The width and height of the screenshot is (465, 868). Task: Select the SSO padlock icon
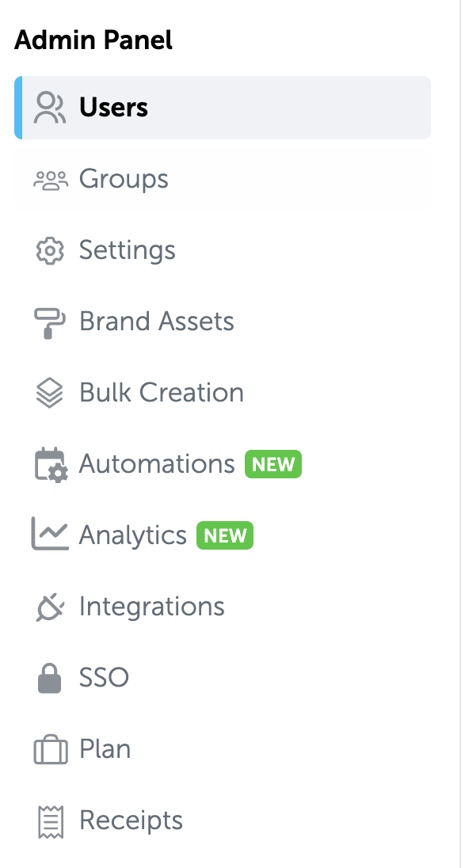[x=50, y=678]
